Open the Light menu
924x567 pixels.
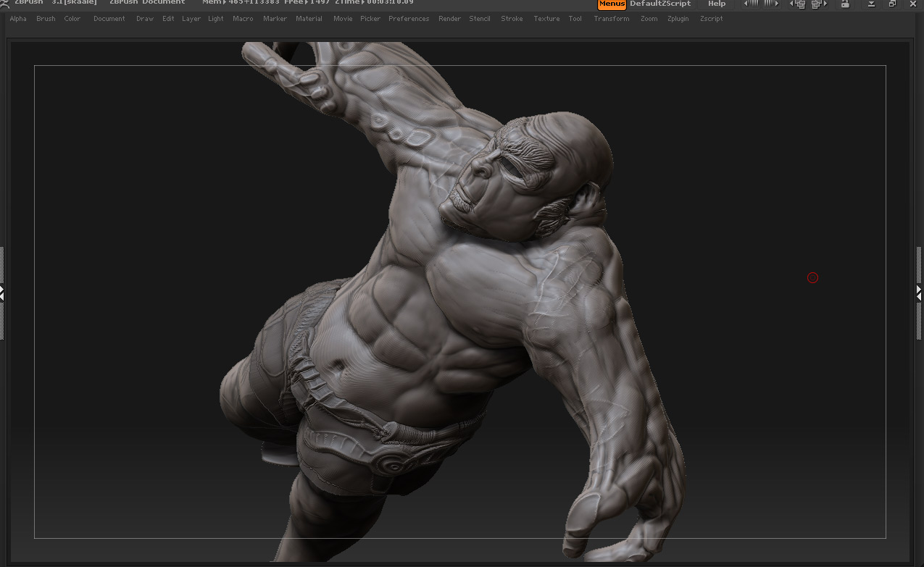click(x=216, y=19)
